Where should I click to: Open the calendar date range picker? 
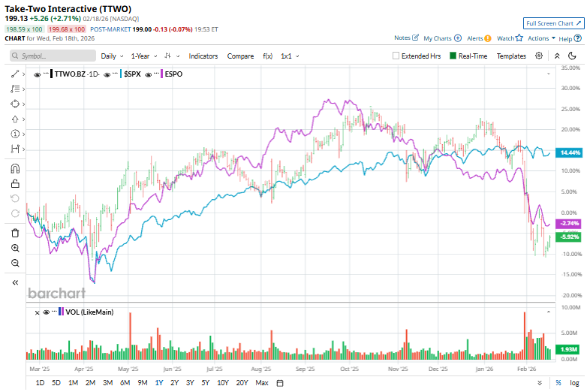(x=280, y=383)
